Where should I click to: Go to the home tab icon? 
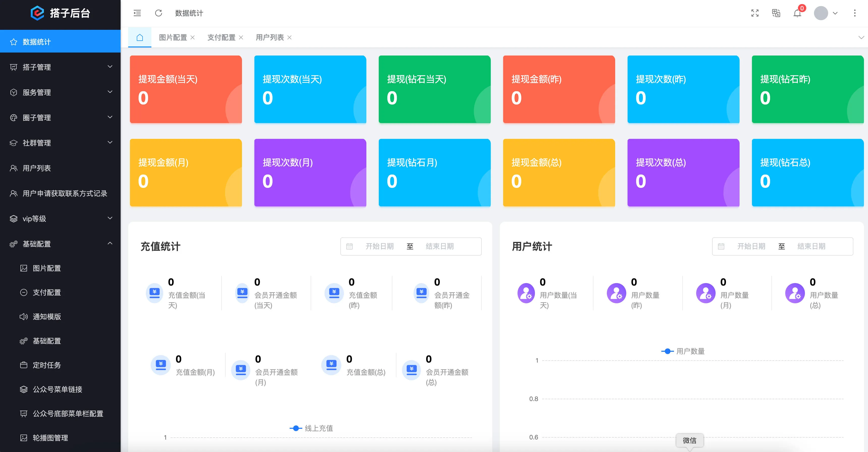click(x=140, y=37)
